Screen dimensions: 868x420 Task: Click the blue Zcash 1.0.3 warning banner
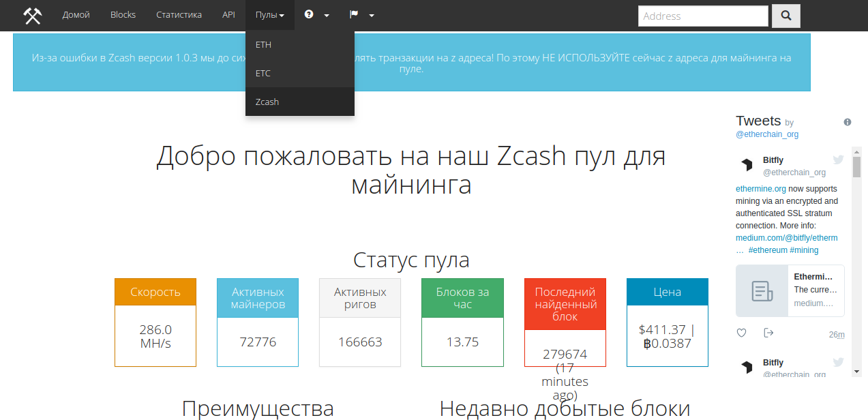(x=412, y=63)
